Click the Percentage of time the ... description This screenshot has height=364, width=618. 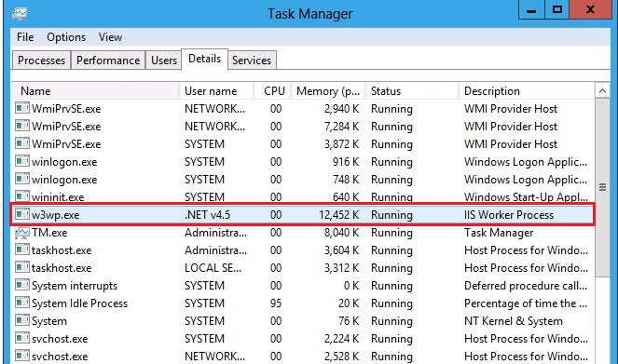[x=526, y=303]
